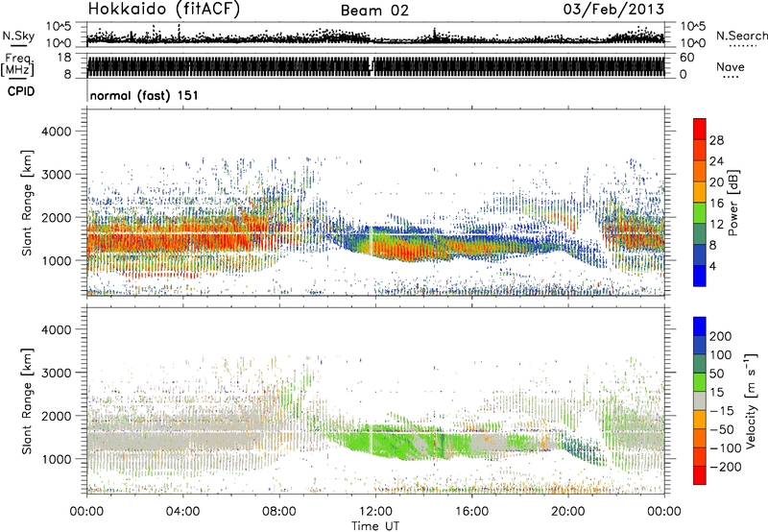768x532 pixels.
Task: Click the 'Velocity [m s-1]' colorbar label
Action: (751, 400)
